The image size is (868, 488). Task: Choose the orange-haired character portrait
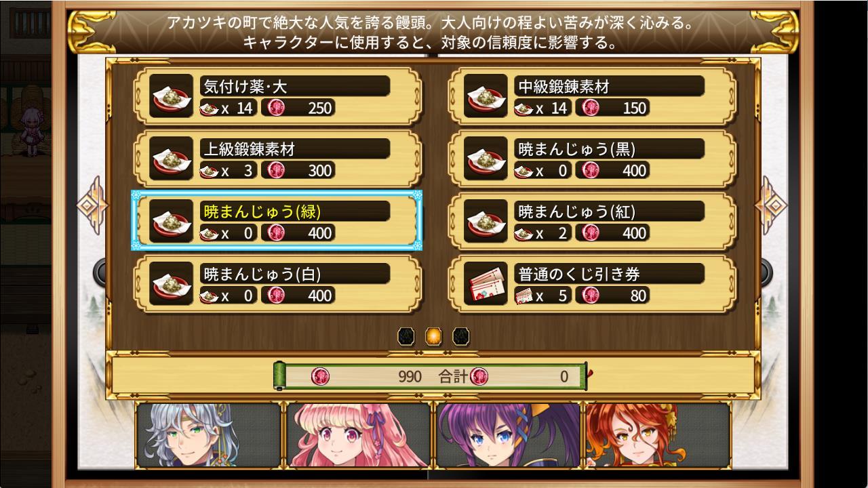(657, 434)
